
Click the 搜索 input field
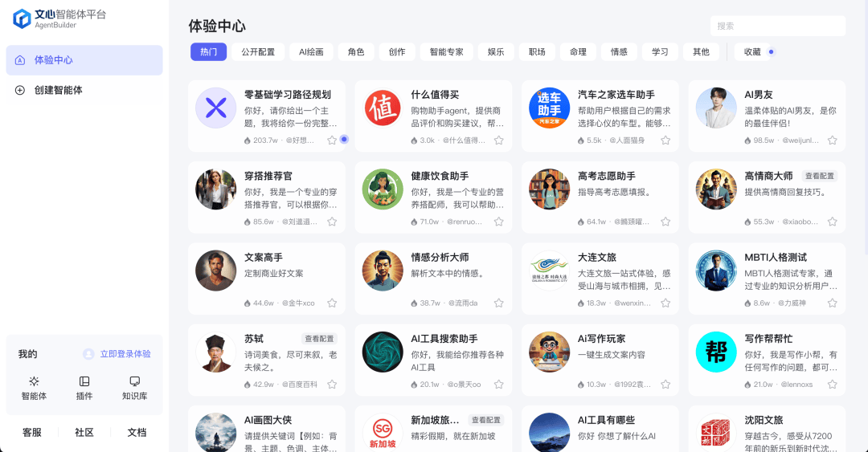[778, 26]
